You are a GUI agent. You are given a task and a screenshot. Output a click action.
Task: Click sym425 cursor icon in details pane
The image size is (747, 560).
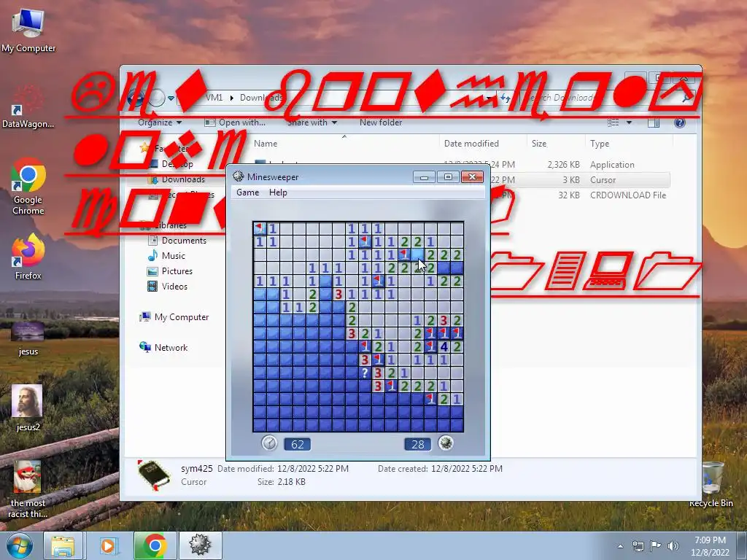tap(153, 475)
